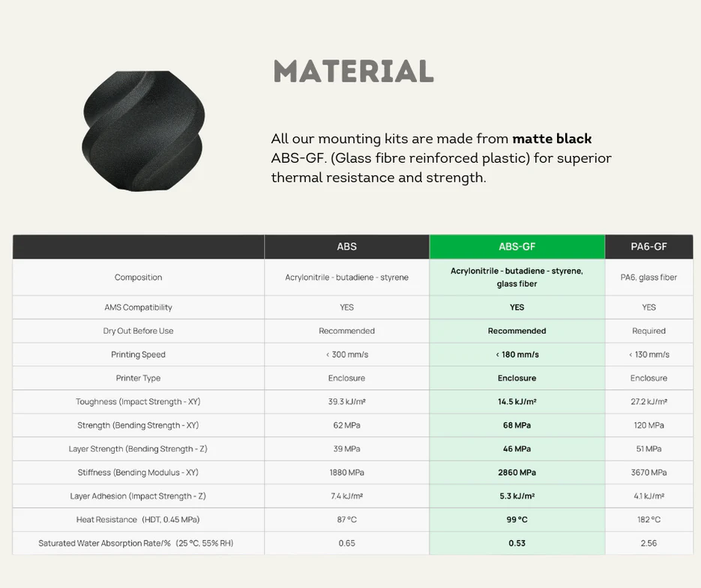Image resolution: width=701 pixels, height=588 pixels.
Task: Select the green ABS-GF column header
Action: coord(517,247)
